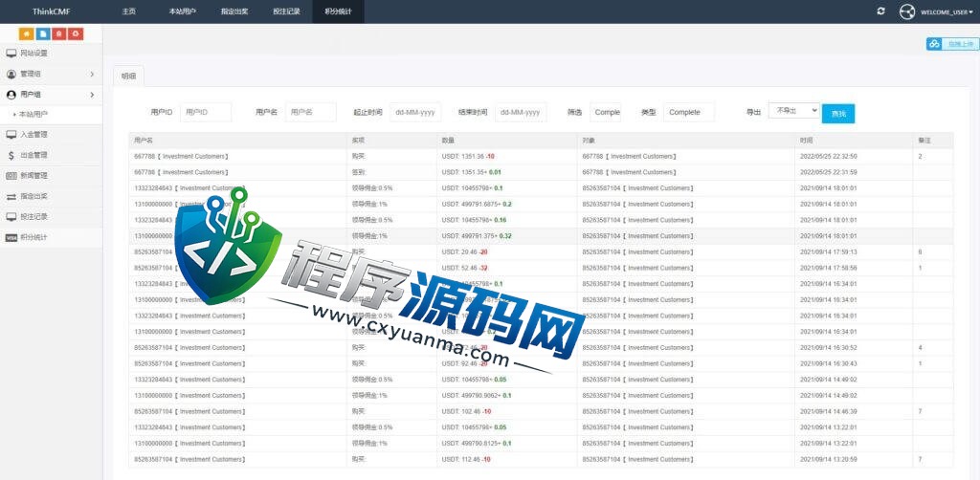Click the first red shortcut icon
Image resolution: width=980 pixels, height=480 pixels.
tap(59, 33)
